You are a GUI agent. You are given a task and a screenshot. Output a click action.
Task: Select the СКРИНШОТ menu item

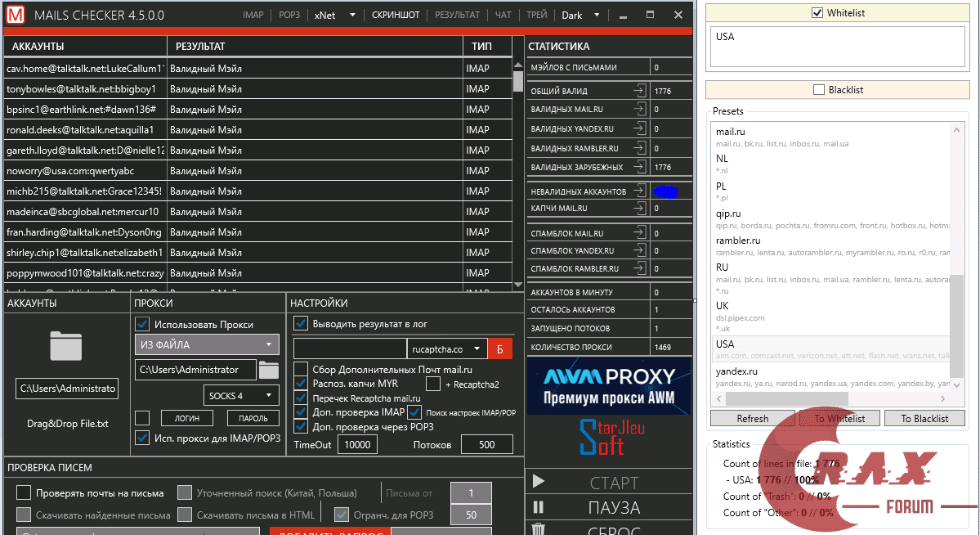coord(396,15)
